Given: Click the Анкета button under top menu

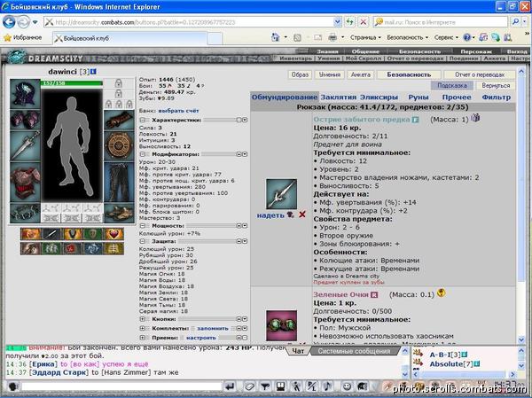Looking at the screenshot, I should pyautogui.click(x=360, y=74).
